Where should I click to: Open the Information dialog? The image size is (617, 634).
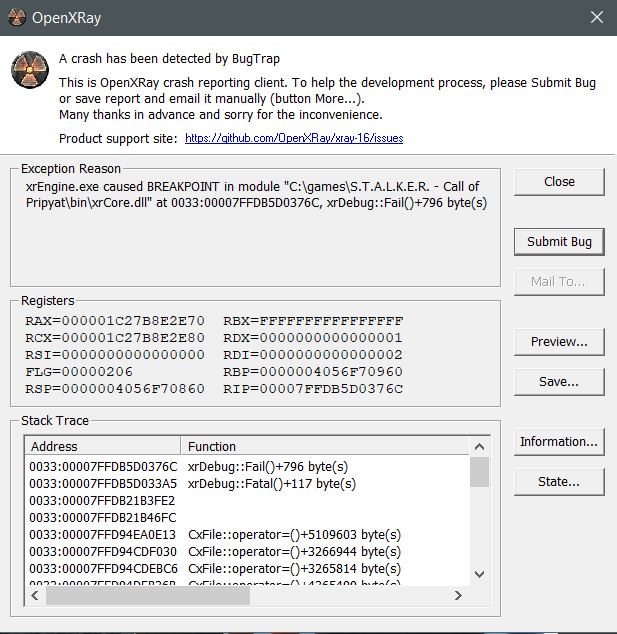coord(559,442)
